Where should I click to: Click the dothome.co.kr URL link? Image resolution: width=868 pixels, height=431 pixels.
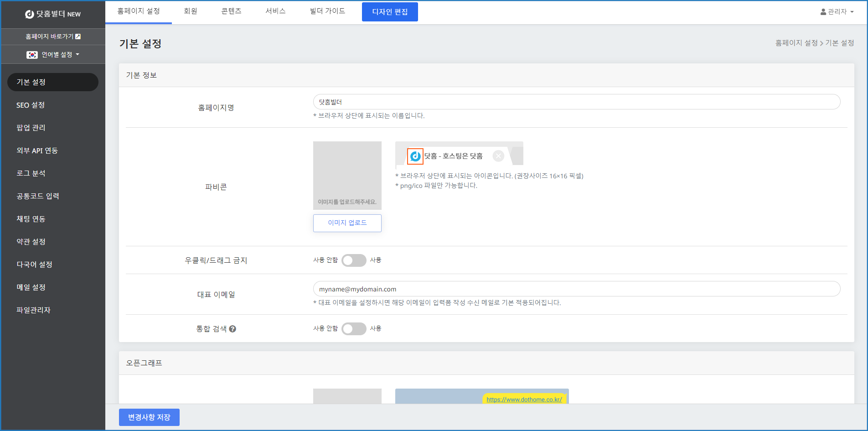tap(524, 400)
